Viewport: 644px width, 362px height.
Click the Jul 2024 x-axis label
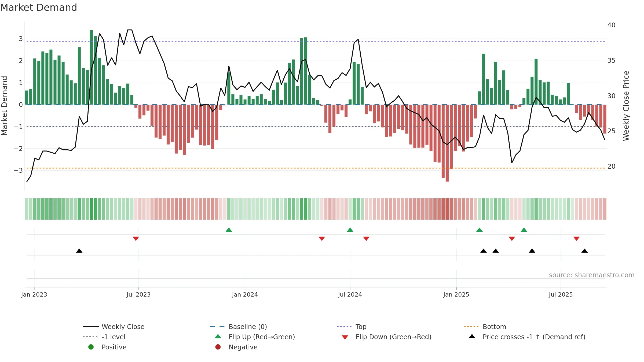(x=350, y=295)
